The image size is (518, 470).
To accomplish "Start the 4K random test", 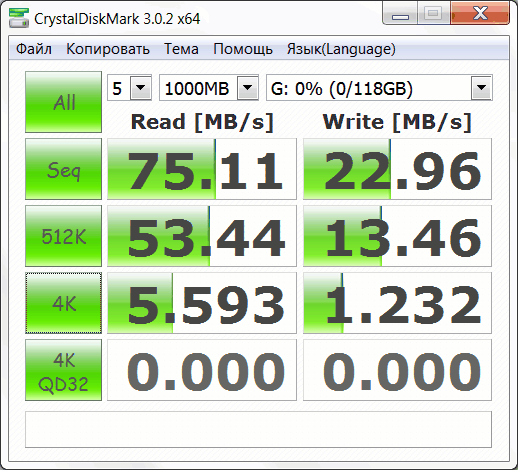I will [x=63, y=303].
